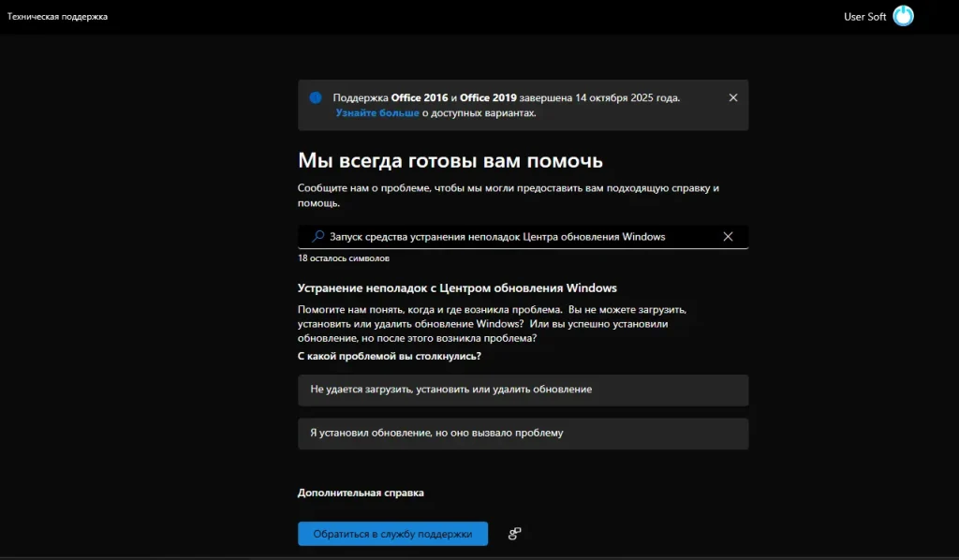Image resolution: width=959 pixels, height=560 pixels.
Task: Click the "Дополнительная справка" section heading
Action: (x=361, y=493)
